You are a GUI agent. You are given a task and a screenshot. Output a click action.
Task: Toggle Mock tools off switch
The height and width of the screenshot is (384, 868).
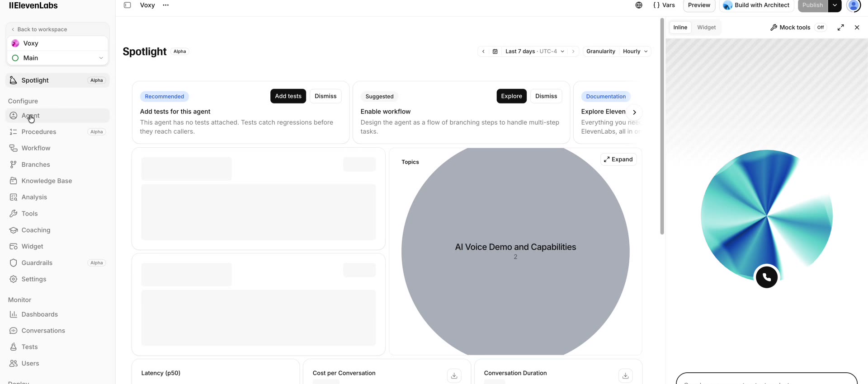821,28
